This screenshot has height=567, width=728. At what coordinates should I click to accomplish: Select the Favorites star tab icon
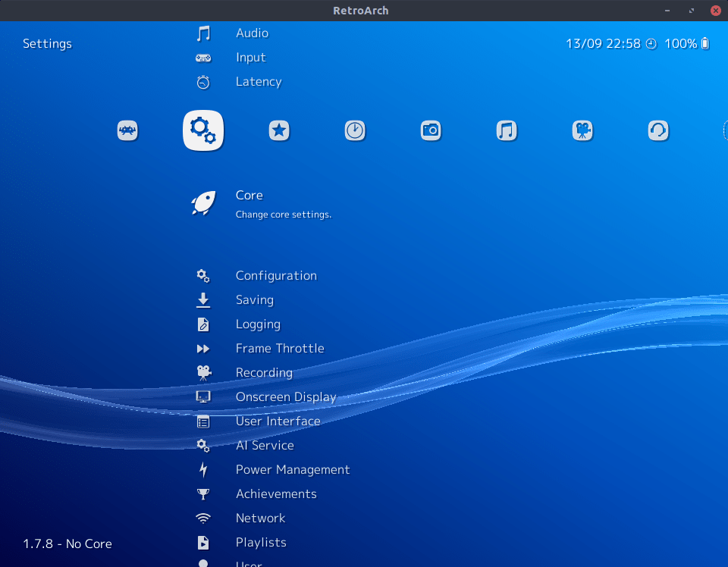tap(279, 130)
